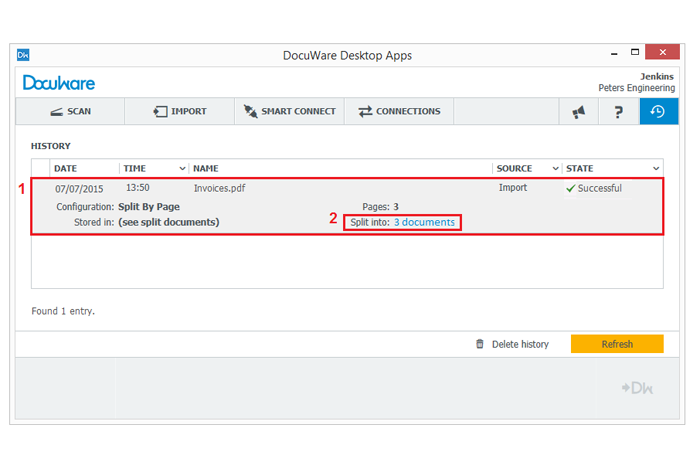Open the Connections tab
Viewport: 700px width, 462px height.
click(x=399, y=111)
